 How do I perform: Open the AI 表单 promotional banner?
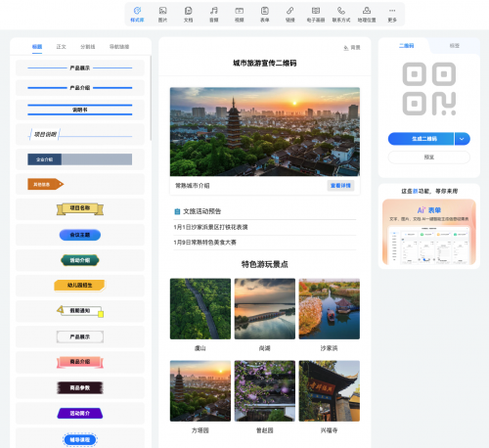pos(429,232)
